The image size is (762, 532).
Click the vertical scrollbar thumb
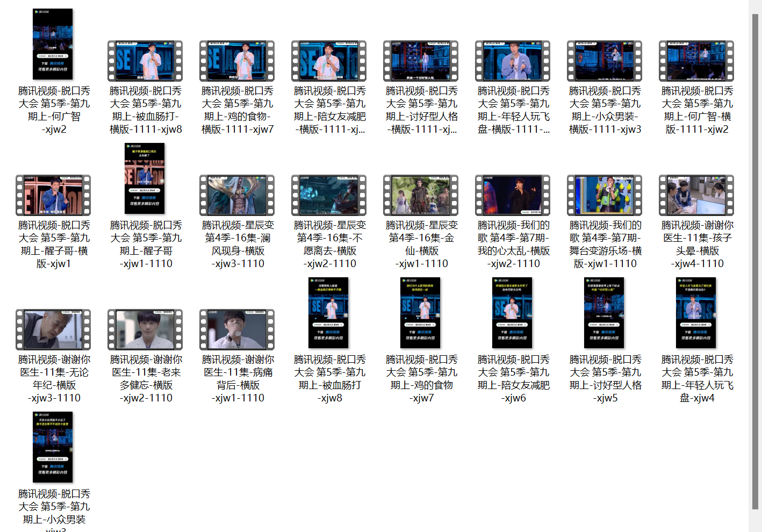755,261
